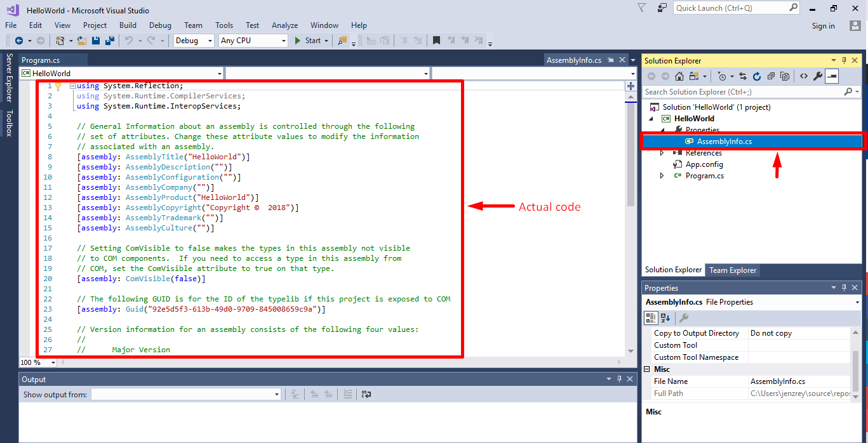Click the Pending Changes Filter clock icon
This screenshot has width=868, height=443.
point(723,76)
